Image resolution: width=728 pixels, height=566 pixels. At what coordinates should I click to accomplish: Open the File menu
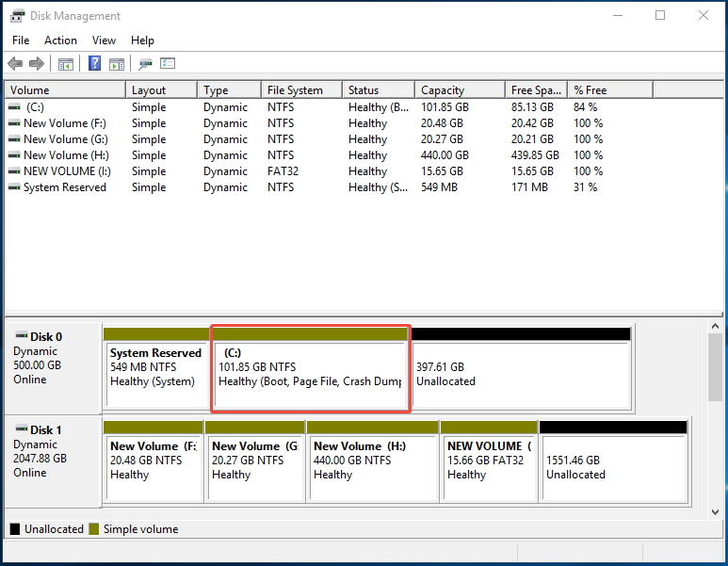pyautogui.click(x=21, y=40)
